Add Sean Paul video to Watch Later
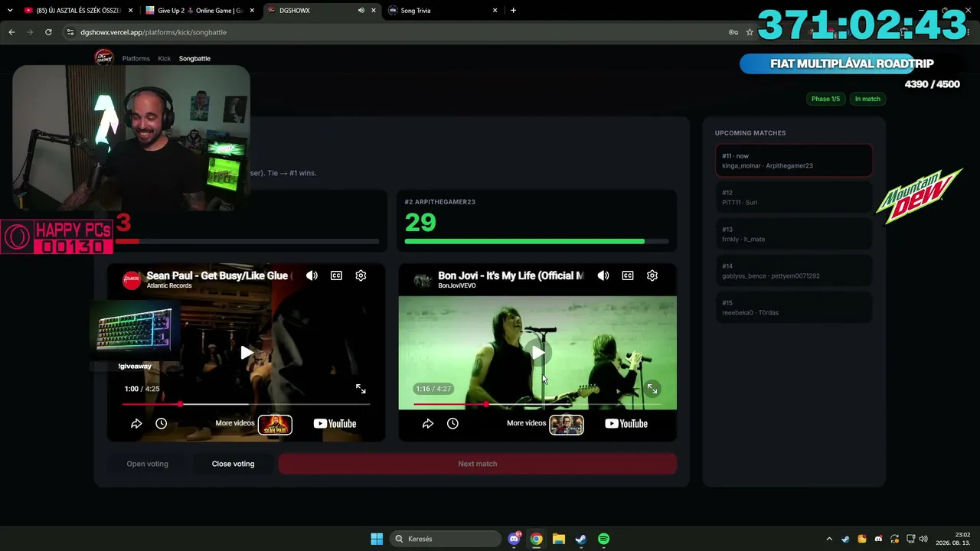 pyautogui.click(x=161, y=423)
